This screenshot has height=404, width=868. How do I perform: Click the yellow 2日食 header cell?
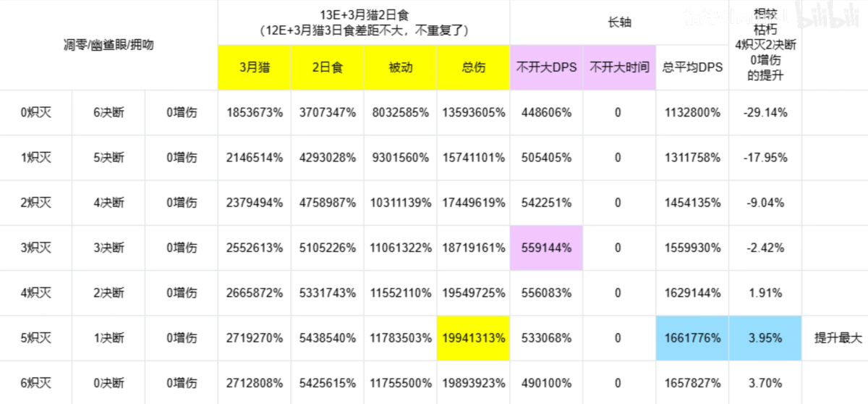point(328,67)
